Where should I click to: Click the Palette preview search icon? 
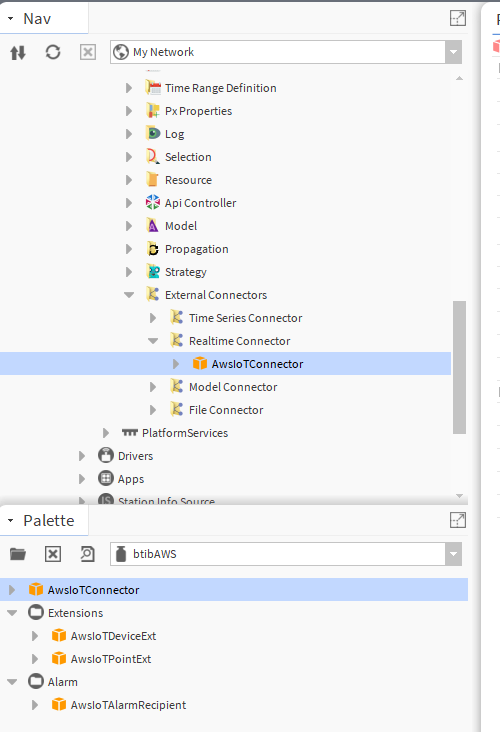(87, 554)
